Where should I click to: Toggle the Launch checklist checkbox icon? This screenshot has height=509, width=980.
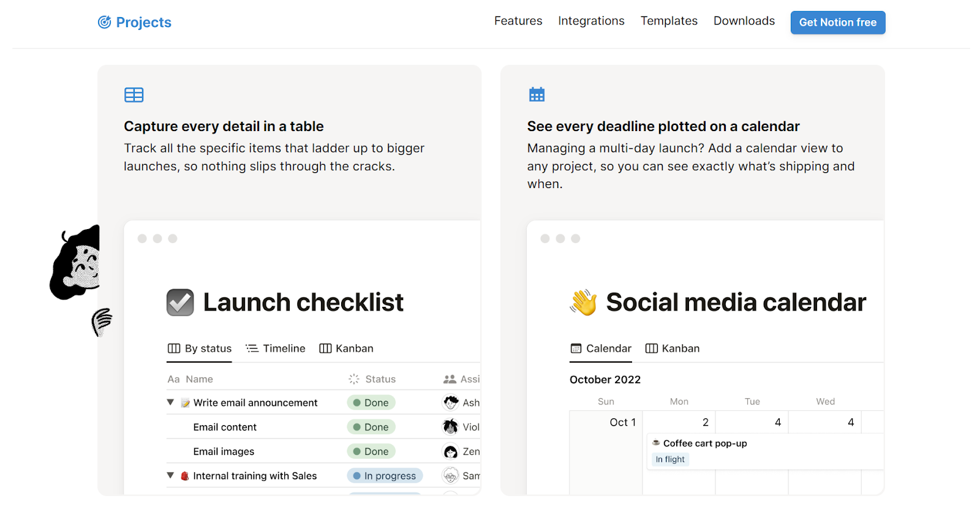[180, 303]
